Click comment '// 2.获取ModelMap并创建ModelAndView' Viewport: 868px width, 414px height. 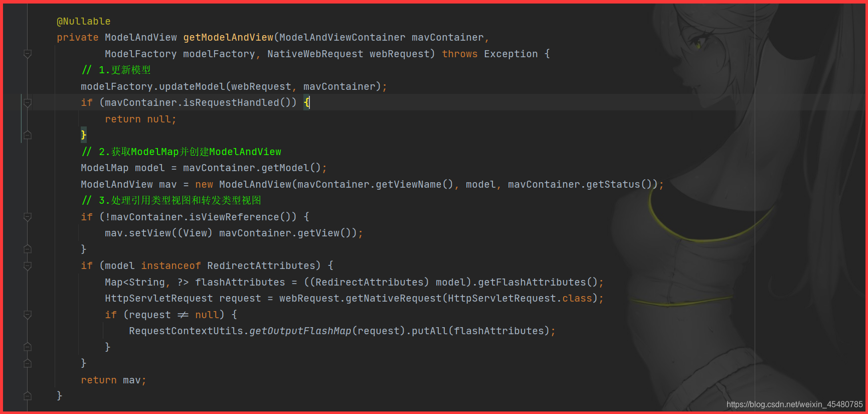[x=181, y=152]
